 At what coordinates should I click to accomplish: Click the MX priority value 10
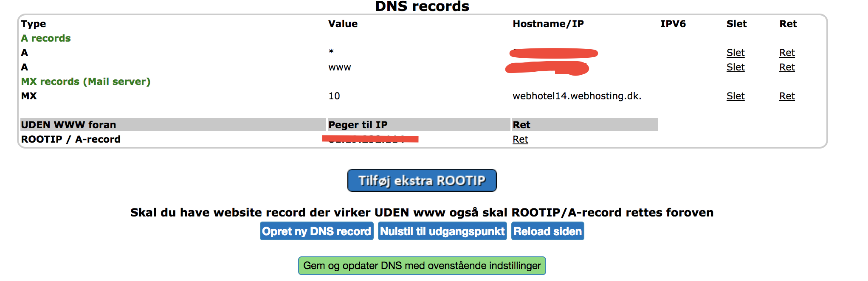334,96
